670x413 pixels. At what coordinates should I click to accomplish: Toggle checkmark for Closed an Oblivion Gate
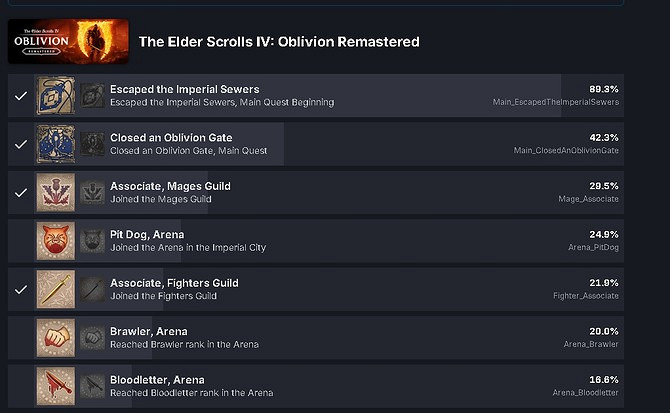click(x=21, y=144)
